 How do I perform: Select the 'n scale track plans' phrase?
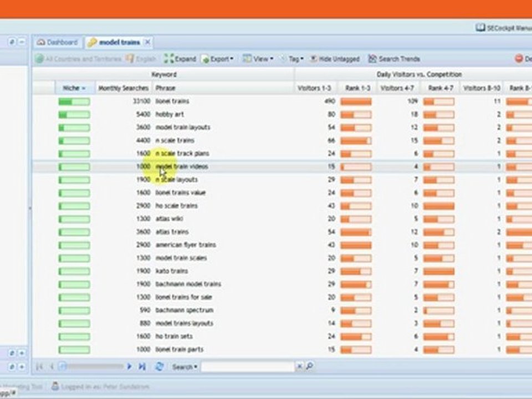(182, 154)
